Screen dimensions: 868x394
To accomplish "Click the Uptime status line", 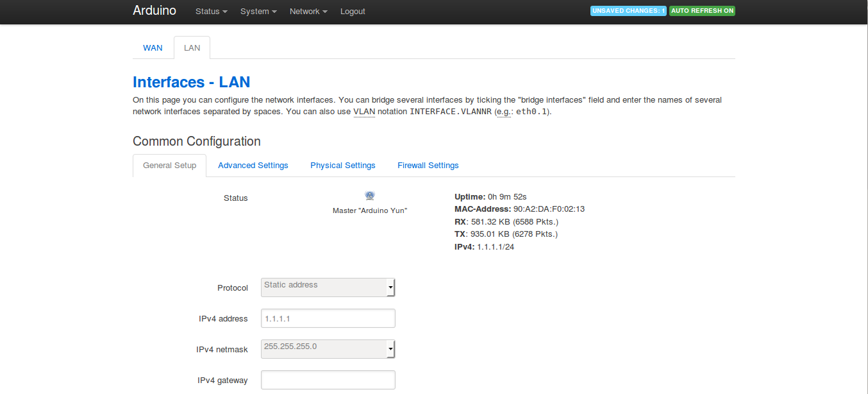I will point(490,196).
